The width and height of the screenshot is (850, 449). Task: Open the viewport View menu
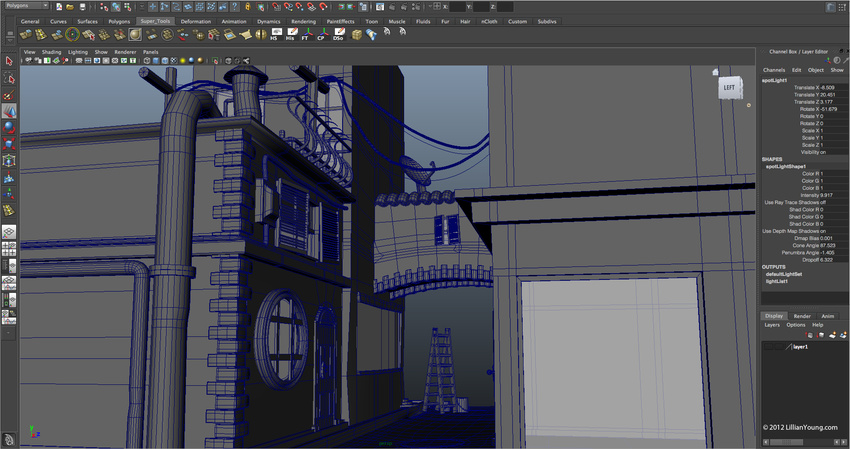[29, 52]
